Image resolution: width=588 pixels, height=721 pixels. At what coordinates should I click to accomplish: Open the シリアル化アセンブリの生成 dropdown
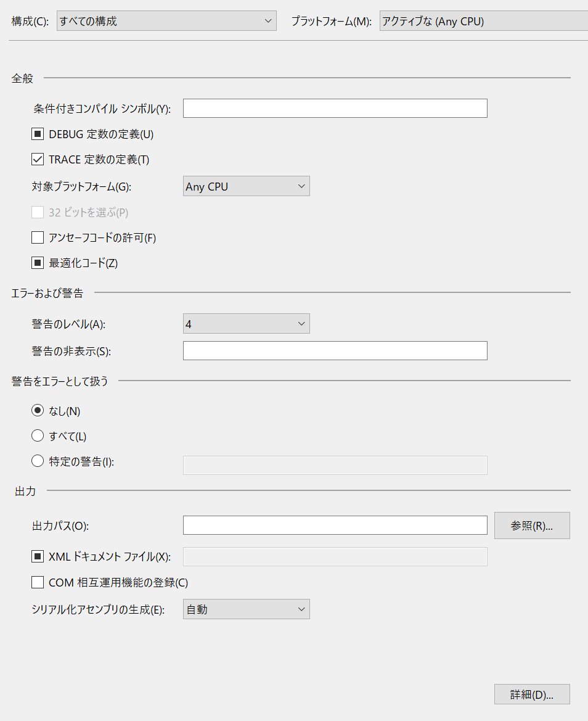pyautogui.click(x=246, y=609)
